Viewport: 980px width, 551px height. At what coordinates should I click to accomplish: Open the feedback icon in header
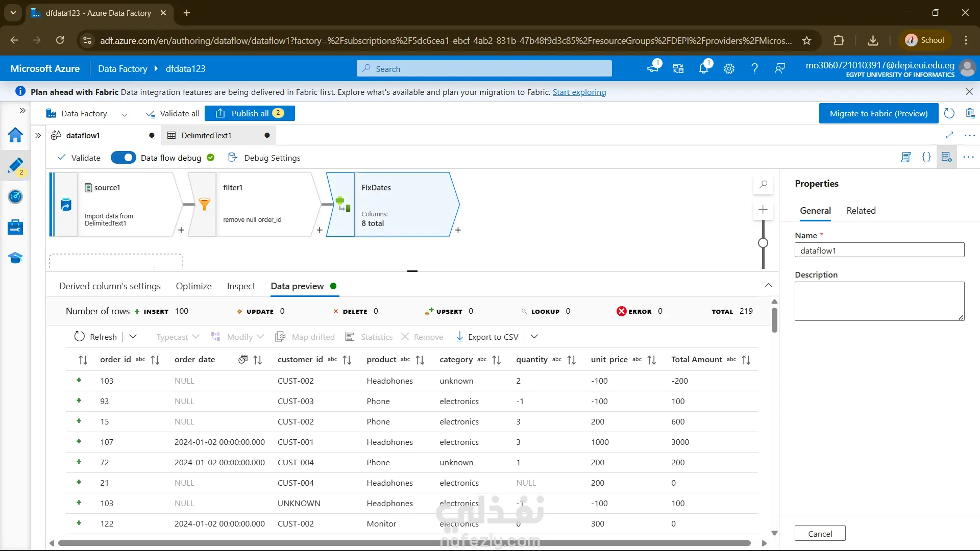tap(780, 68)
